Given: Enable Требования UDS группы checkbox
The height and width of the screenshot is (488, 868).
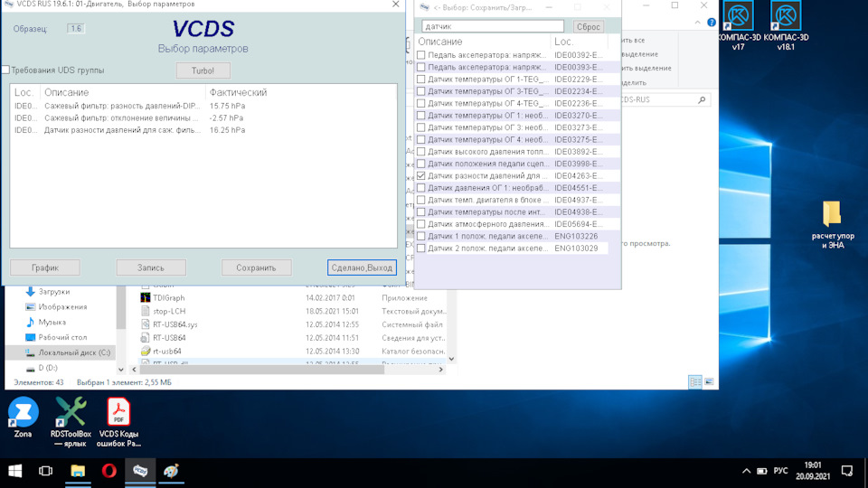Looking at the screenshot, I should [x=5, y=70].
